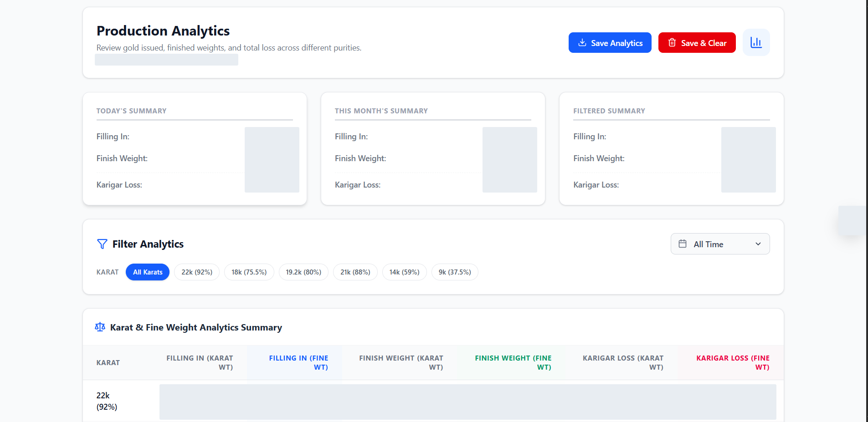Filter by 14k (59%) karat

pos(404,272)
